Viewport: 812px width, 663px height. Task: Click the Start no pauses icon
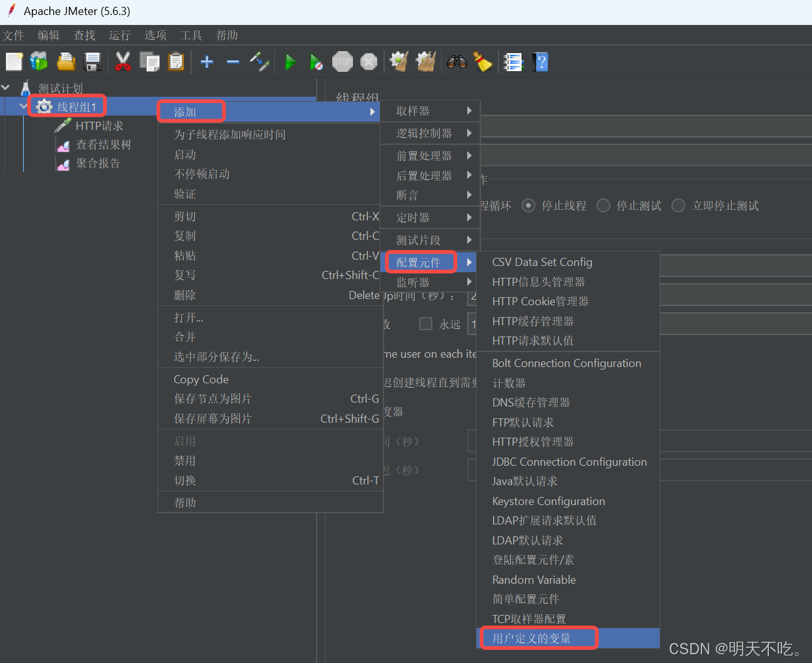316,62
